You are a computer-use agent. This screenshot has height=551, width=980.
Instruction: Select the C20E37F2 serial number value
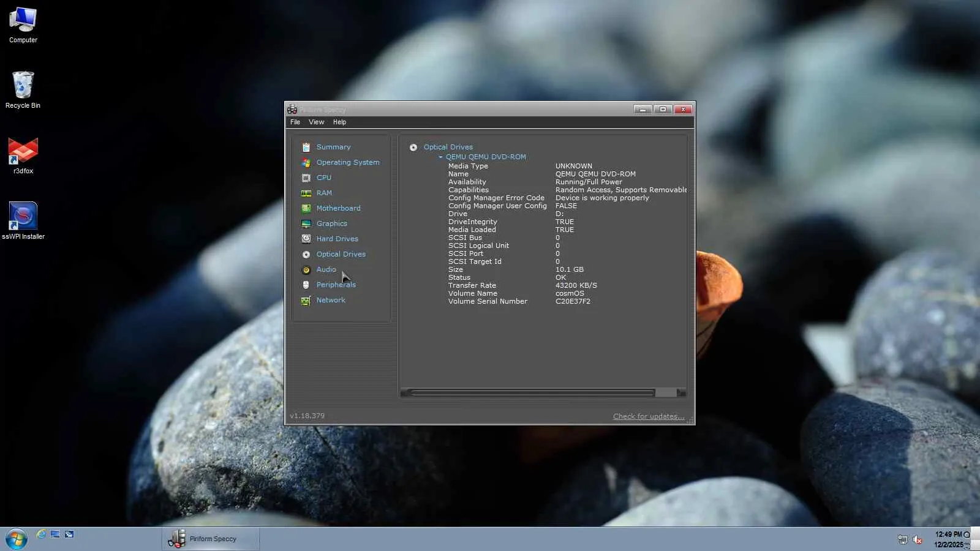coord(573,301)
